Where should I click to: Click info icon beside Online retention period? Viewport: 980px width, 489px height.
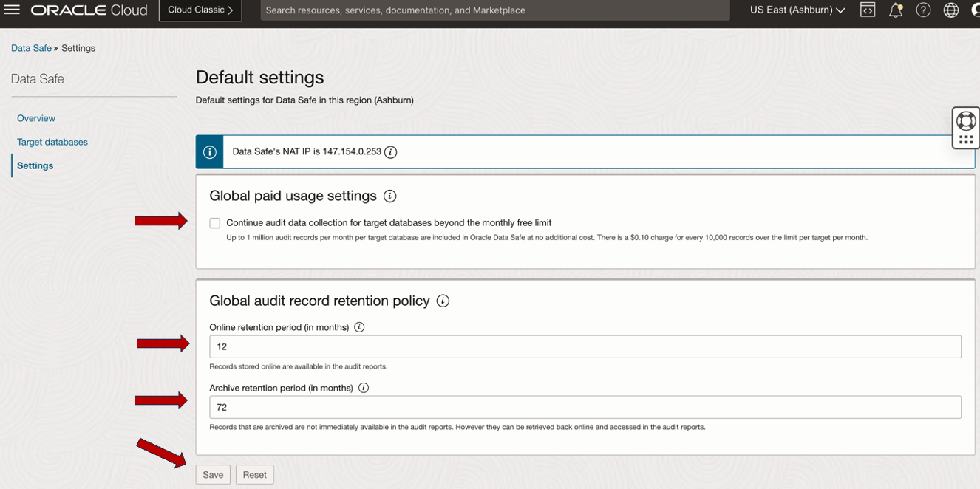click(x=359, y=327)
